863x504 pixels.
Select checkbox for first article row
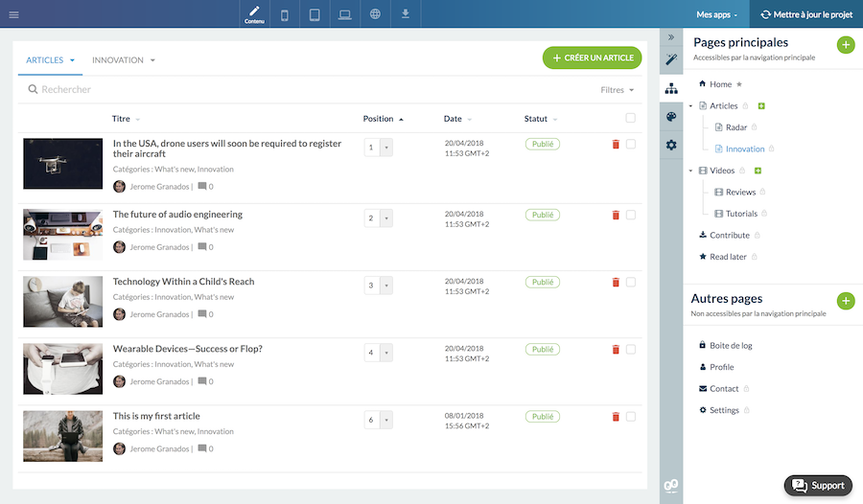click(x=630, y=144)
